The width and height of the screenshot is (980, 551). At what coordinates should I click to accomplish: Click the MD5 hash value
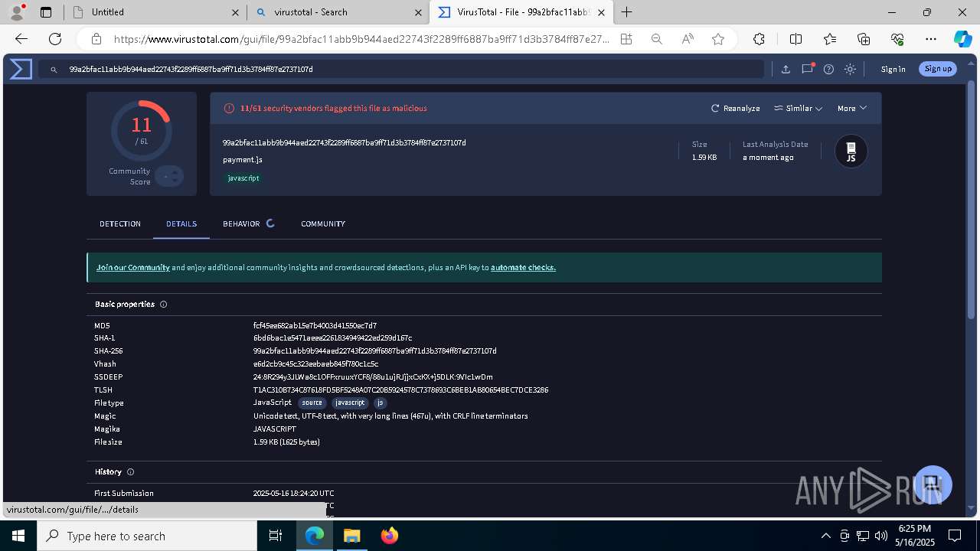(315, 325)
